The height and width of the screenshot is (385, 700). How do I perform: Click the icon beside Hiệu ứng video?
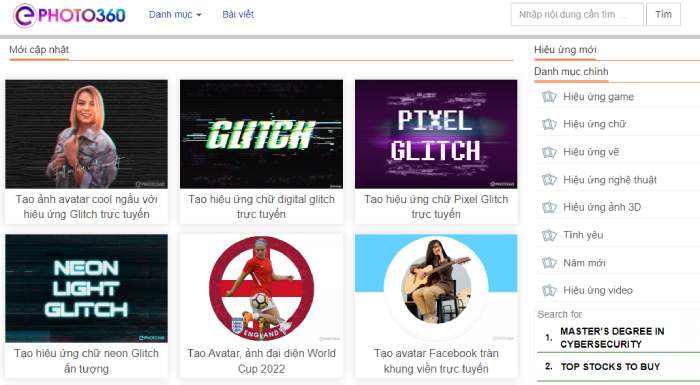[x=549, y=290]
